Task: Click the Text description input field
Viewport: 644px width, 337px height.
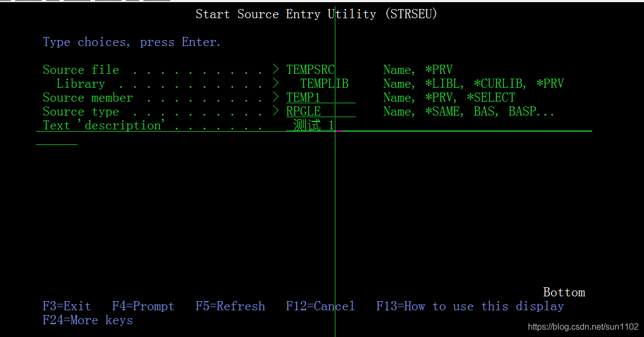Action: coord(439,126)
